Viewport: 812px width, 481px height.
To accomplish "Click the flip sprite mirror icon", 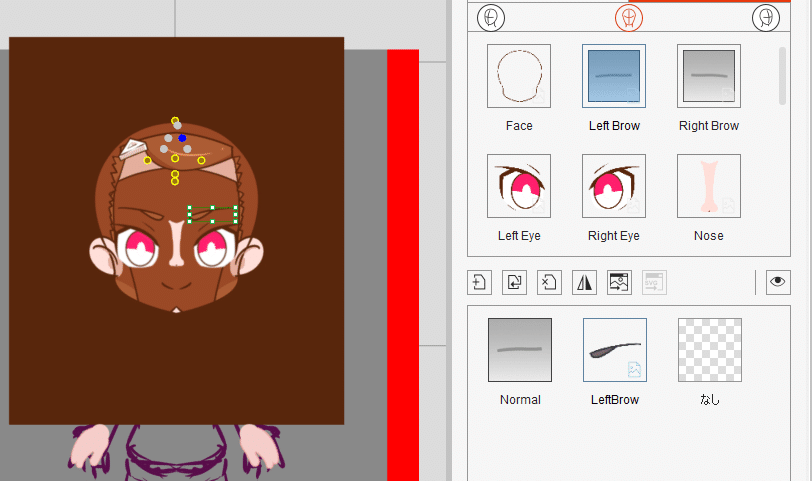I will point(584,283).
